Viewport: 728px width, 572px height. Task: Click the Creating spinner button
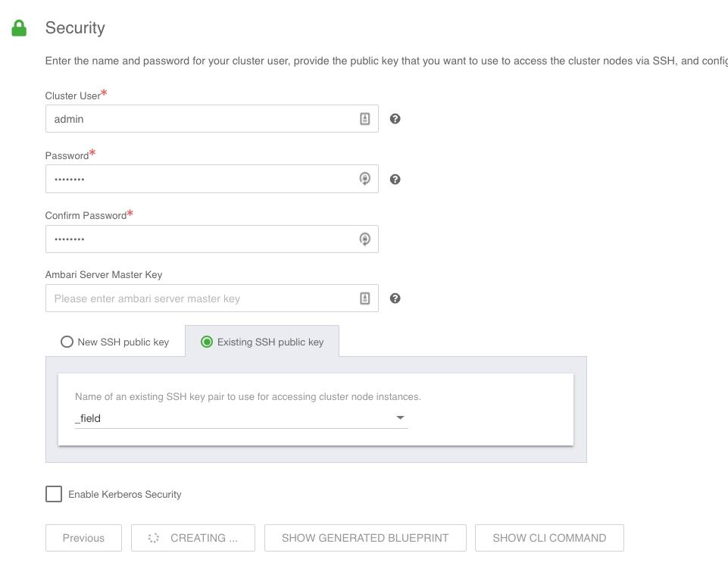tap(193, 538)
